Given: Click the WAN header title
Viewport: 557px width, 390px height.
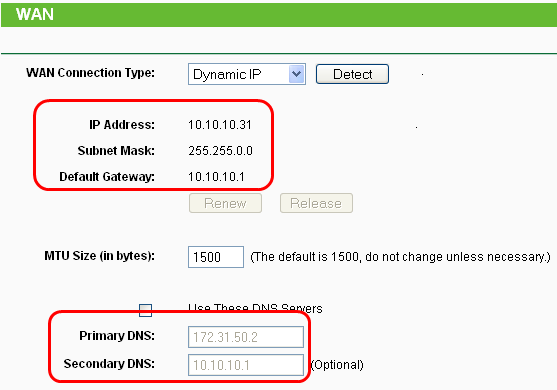Looking at the screenshot, I should pos(35,14).
